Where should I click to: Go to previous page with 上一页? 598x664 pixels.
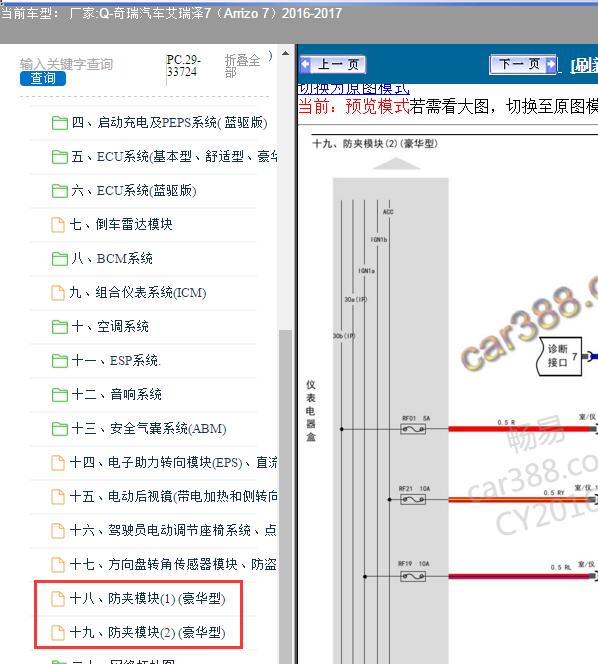point(332,65)
